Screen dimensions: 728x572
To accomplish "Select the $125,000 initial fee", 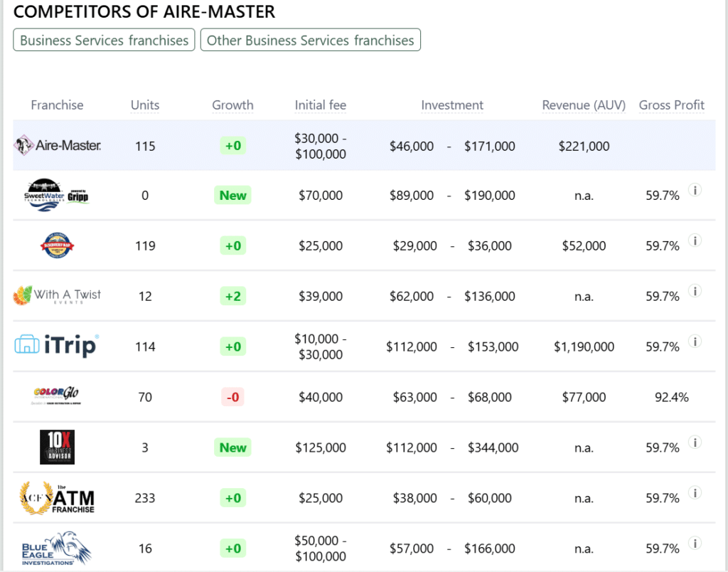I will 321,447.
